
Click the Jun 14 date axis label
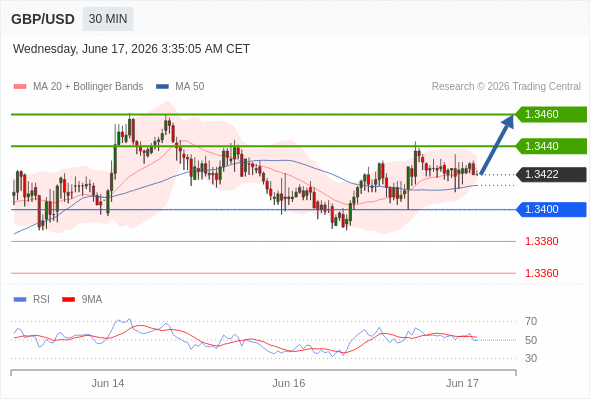108,383
